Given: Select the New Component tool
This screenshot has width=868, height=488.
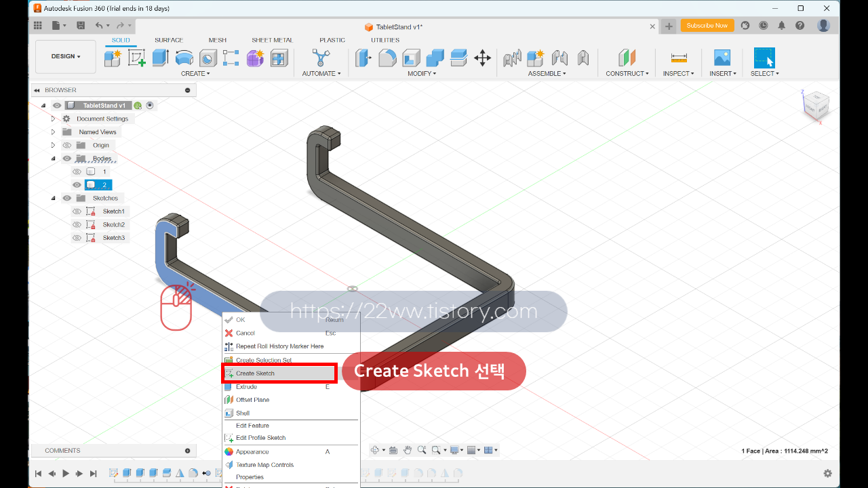Looking at the screenshot, I should [x=113, y=58].
